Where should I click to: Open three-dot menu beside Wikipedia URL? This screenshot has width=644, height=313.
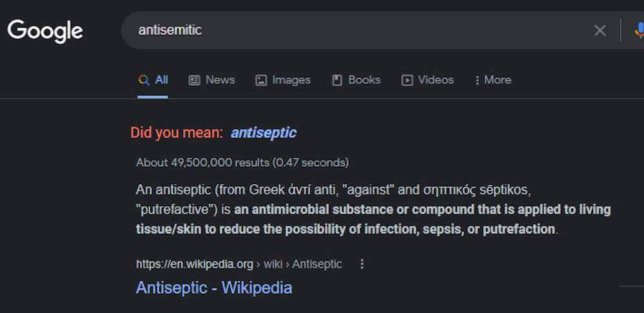362,264
